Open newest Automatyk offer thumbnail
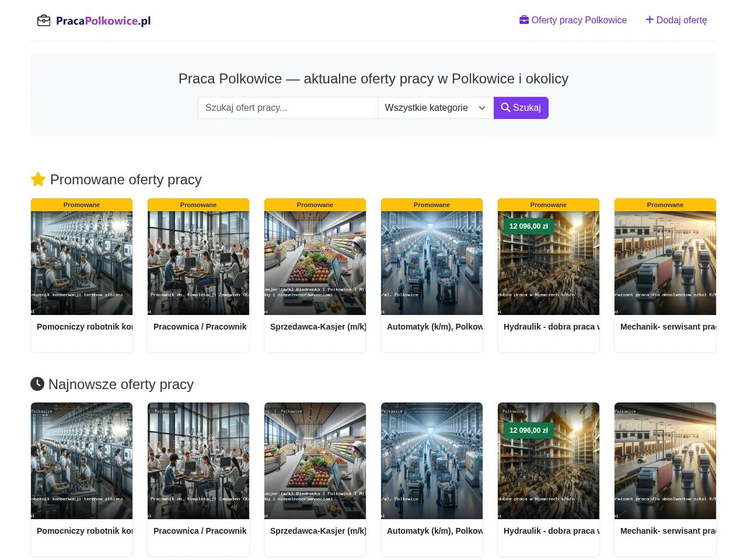Screen dimensions: 747x560 coord(432,461)
